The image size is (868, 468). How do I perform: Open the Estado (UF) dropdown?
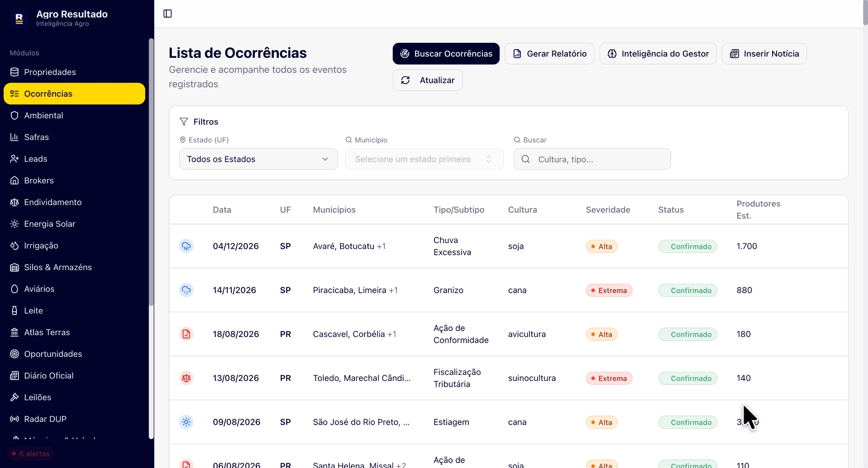pyautogui.click(x=258, y=159)
